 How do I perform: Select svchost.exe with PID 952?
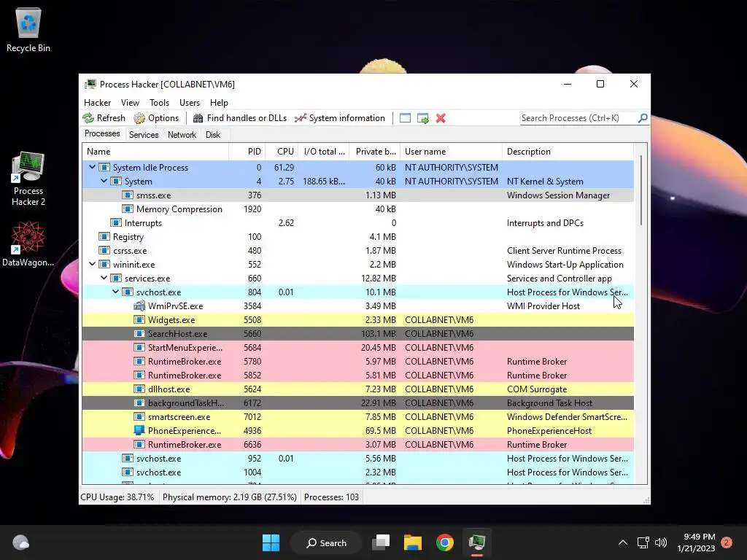pos(357,458)
